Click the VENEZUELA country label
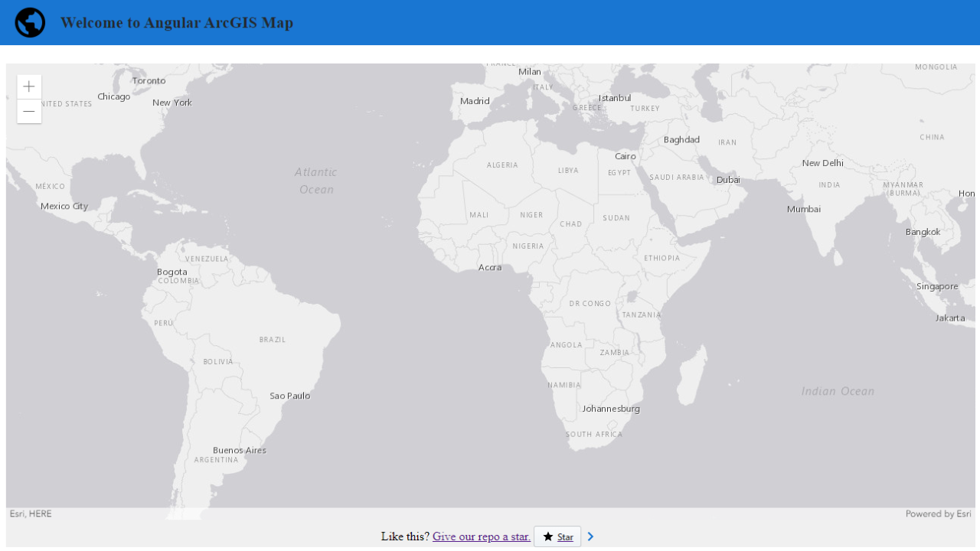This screenshot has height=551, width=980. click(207, 259)
